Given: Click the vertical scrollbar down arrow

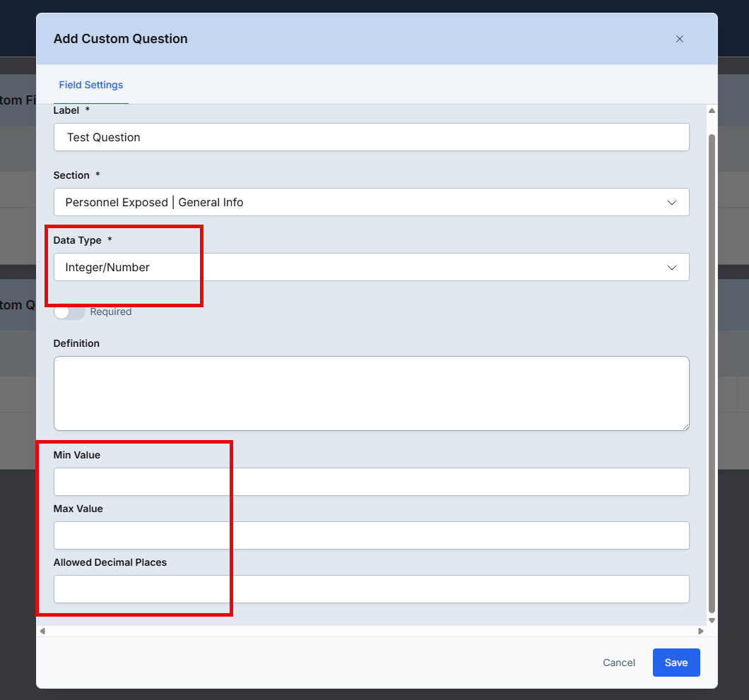Looking at the screenshot, I should pos(712,620).
